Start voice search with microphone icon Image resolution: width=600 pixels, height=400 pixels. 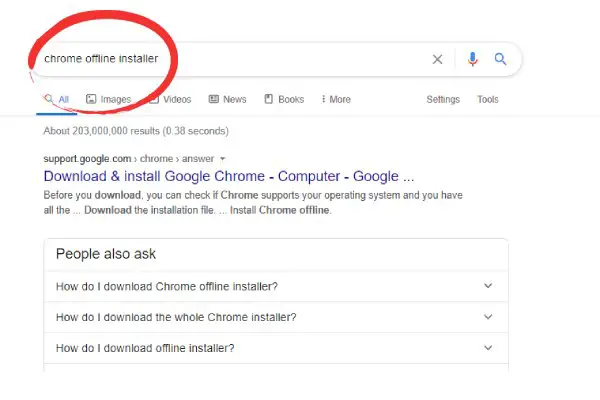(473, 59)
